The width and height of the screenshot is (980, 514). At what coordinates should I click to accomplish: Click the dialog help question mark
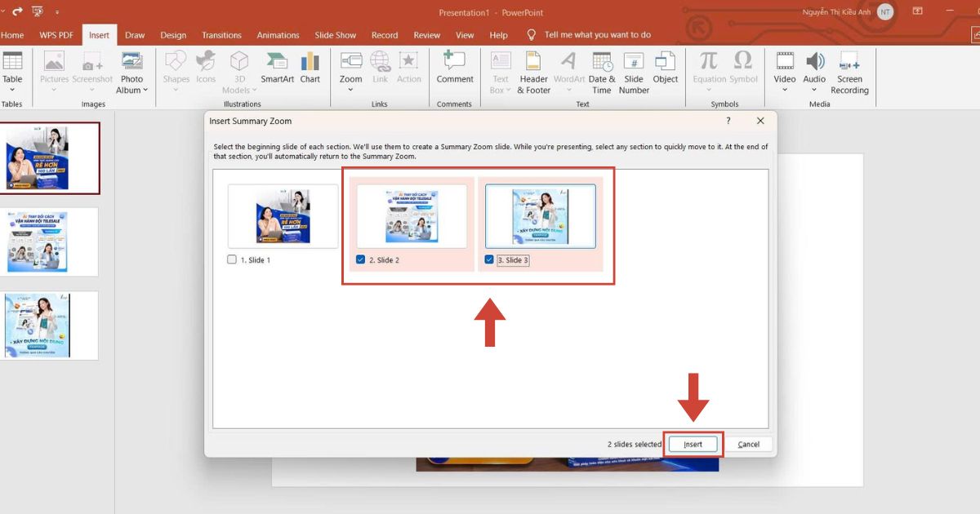coord(728,121)
